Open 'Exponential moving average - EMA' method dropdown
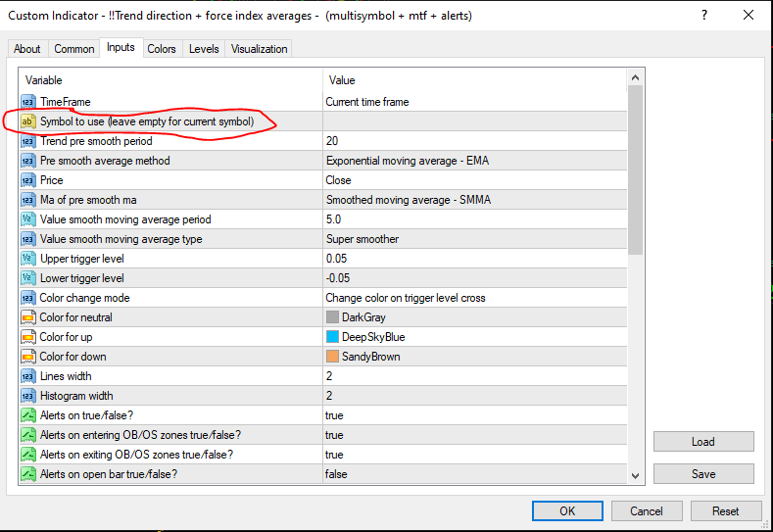This screenshot has width=773, height=532. 402,161
